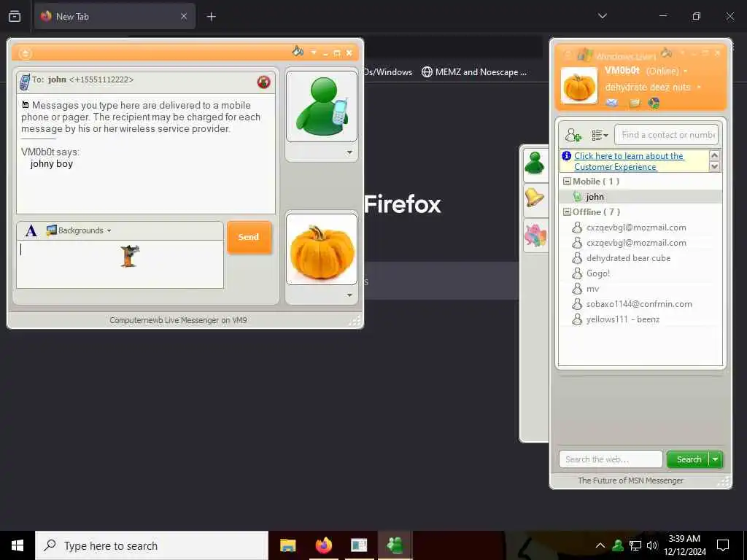This screenshot has height=560, width=747.
Task: Send the chat message
Action: (249, 237)
